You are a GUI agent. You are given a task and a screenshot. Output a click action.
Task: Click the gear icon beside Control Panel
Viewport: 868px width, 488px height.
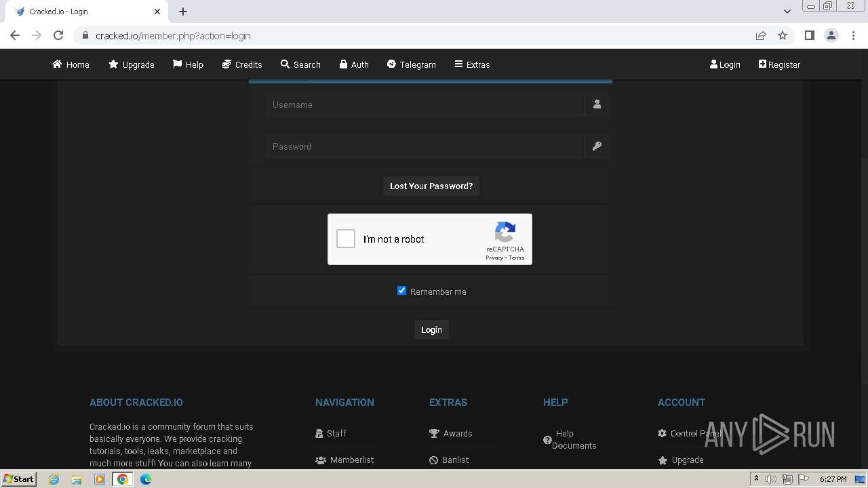click(x=663, y=433)
